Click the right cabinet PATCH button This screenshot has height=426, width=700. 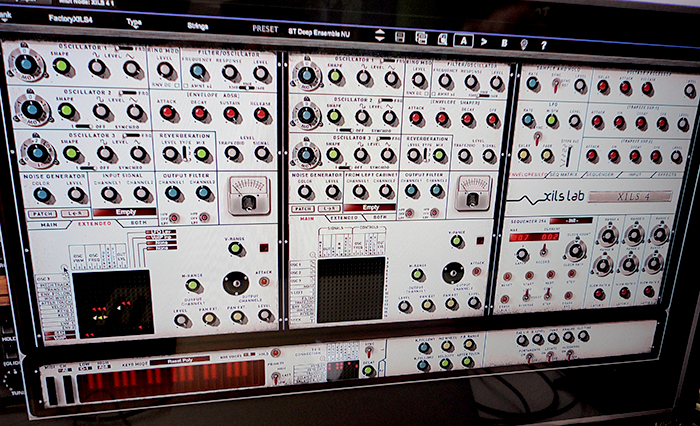click(302, 209)
